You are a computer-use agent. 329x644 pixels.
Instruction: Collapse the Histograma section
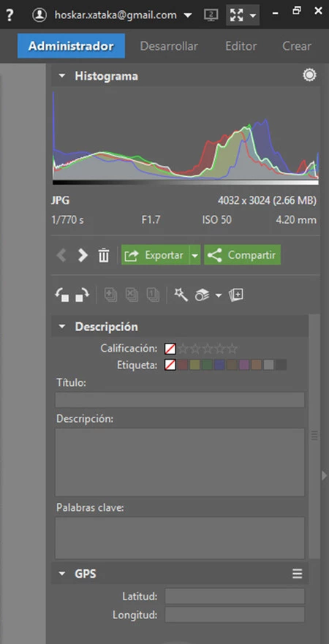click(61, 77)
